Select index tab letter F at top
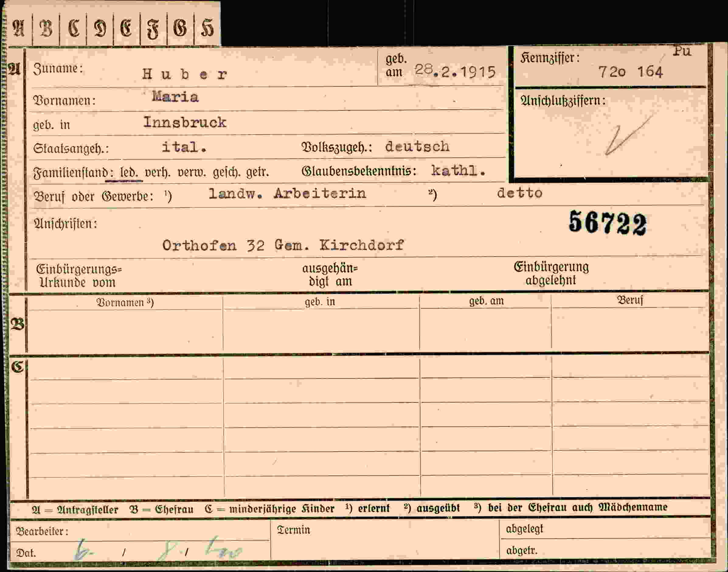Viewport: 728px width, 572px height. pos(153,29)
